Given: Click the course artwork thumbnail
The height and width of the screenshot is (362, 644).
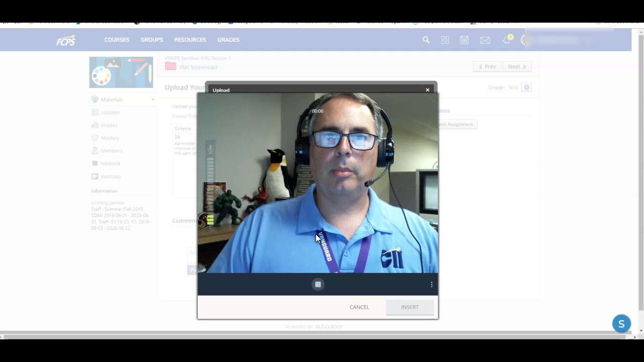Looking at the screenshot, I should pos(121,72).
